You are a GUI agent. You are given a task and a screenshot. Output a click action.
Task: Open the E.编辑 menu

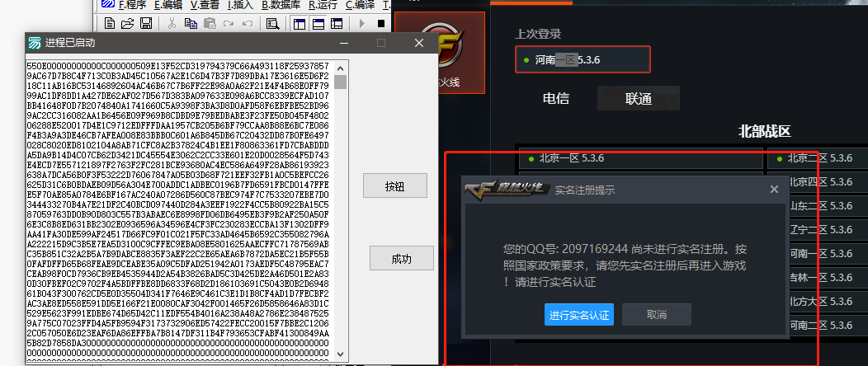(x=167, y=5)
